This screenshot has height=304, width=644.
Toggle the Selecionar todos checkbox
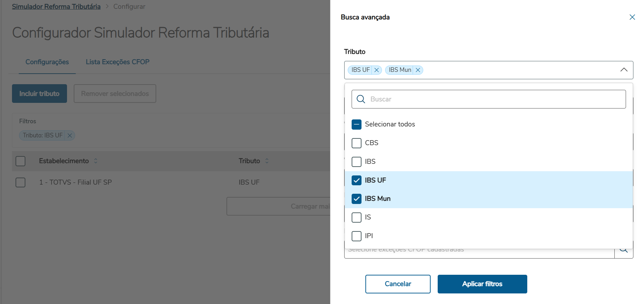[357, 124]
